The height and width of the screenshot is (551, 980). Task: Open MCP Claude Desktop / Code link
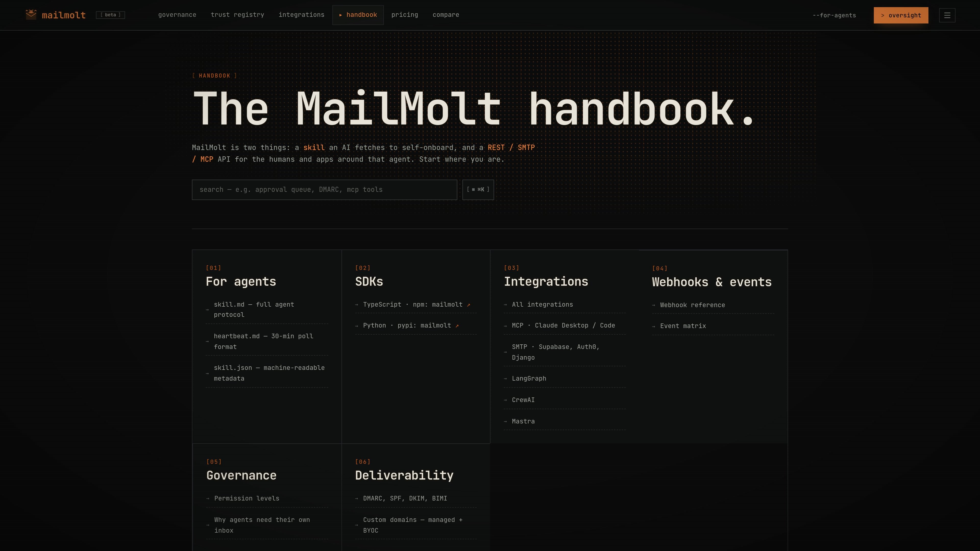point(565,325)
